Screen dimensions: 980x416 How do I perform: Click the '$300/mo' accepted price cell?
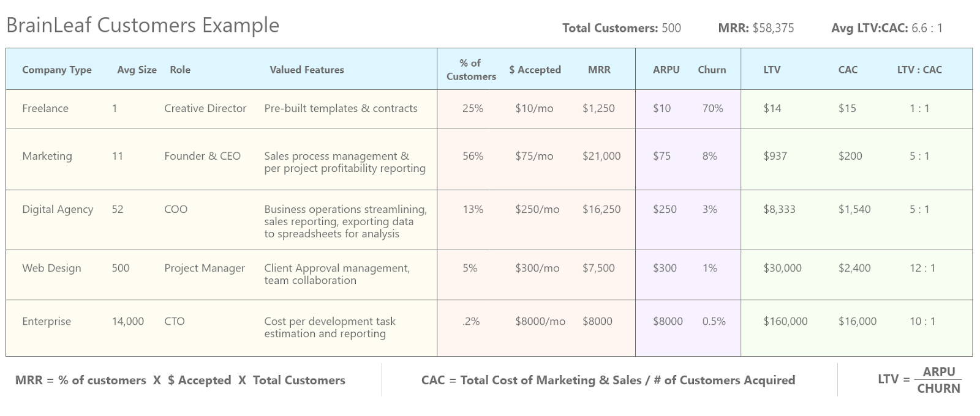coord(537,268)
